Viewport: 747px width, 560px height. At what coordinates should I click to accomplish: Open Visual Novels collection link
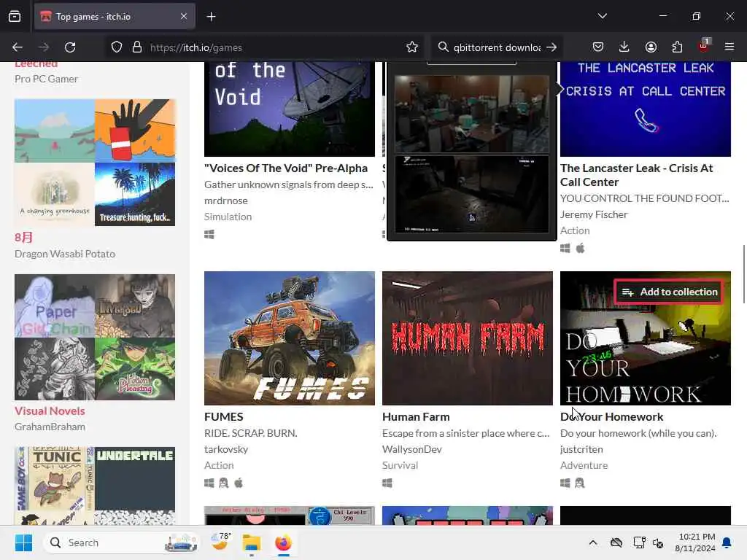[50, 411]
